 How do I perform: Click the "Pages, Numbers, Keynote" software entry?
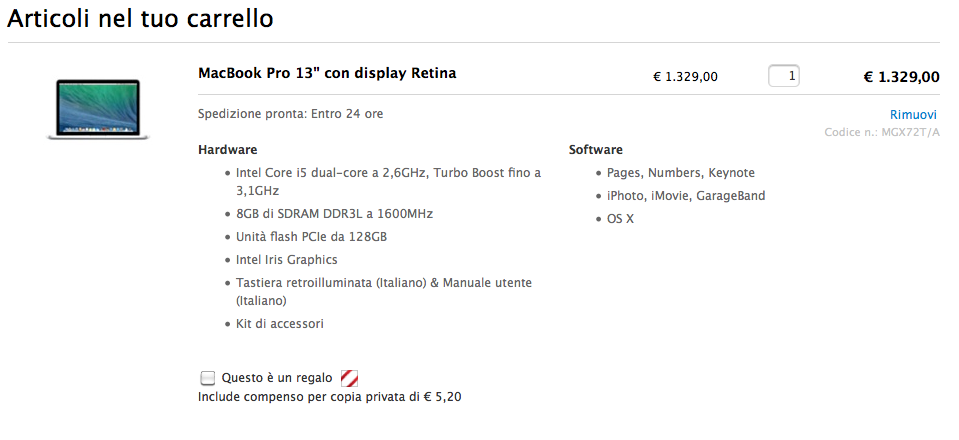tap(680, 173)
